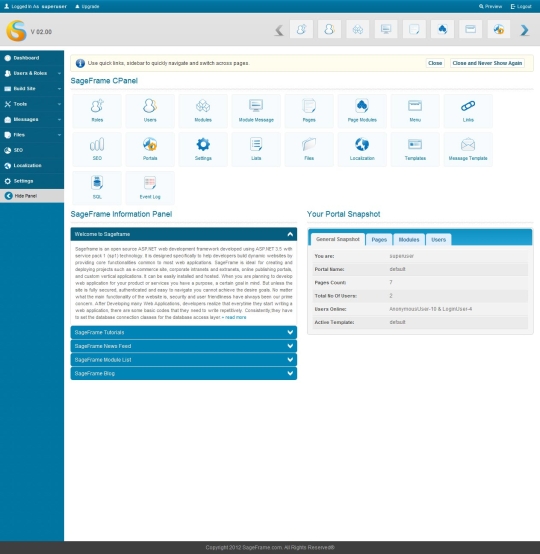Click the Portals quick link in top bar
540x554 pixels.
click(499, 29)
